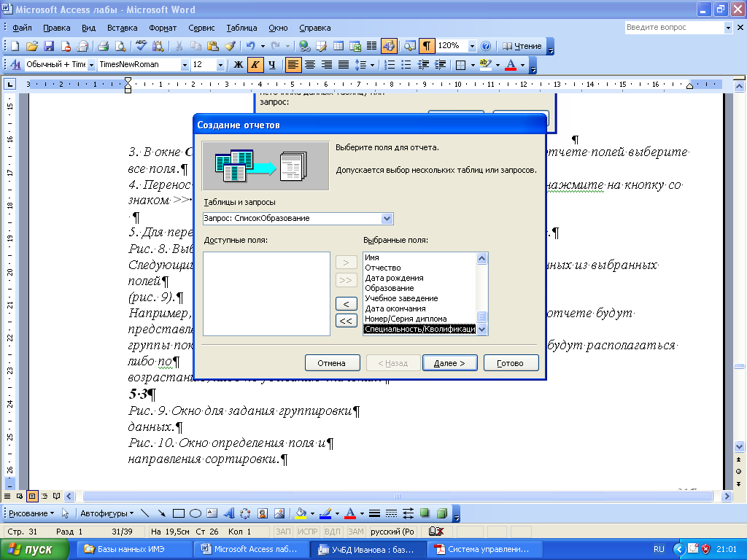Insert WordArt from Drawing toolbar
Screen dimensions: 747x560
point(228,513)
